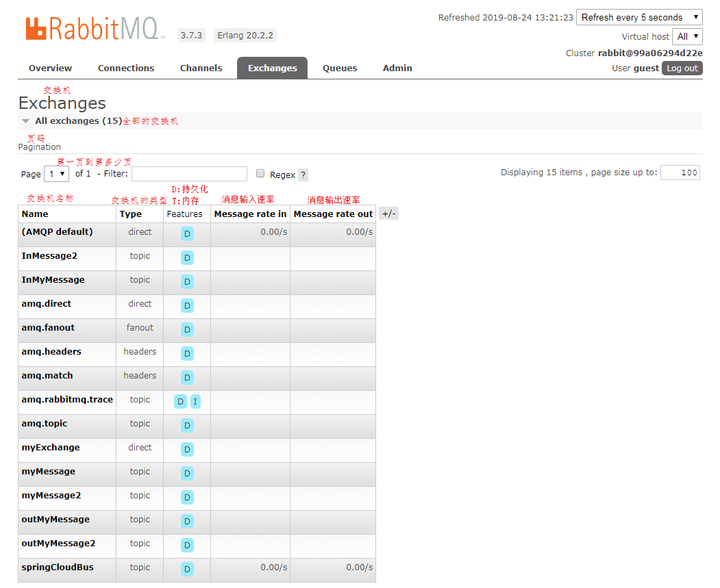Click the Filter input field
The image size is (720, 588).
(189, 173)
